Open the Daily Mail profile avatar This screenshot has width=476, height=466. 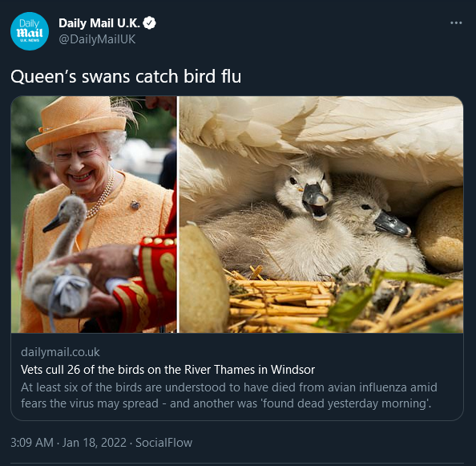[30, 31]
